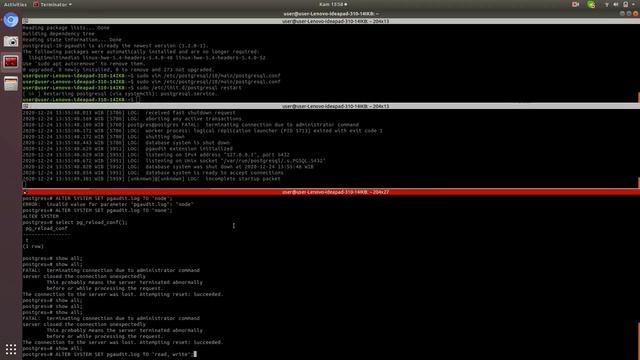Click the 'Building dependency tree' line

pos(59,34)
